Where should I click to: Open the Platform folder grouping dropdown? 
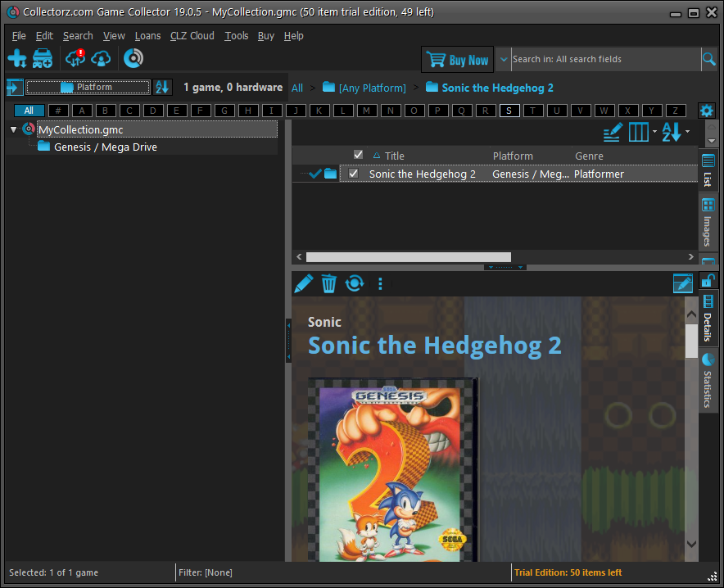pos(88,88)
